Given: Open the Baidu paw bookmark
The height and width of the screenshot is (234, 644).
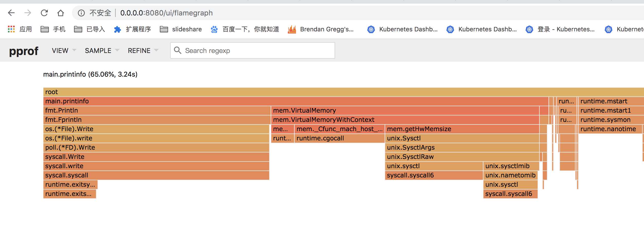Looking at the screenshot, I should point(245,29).
